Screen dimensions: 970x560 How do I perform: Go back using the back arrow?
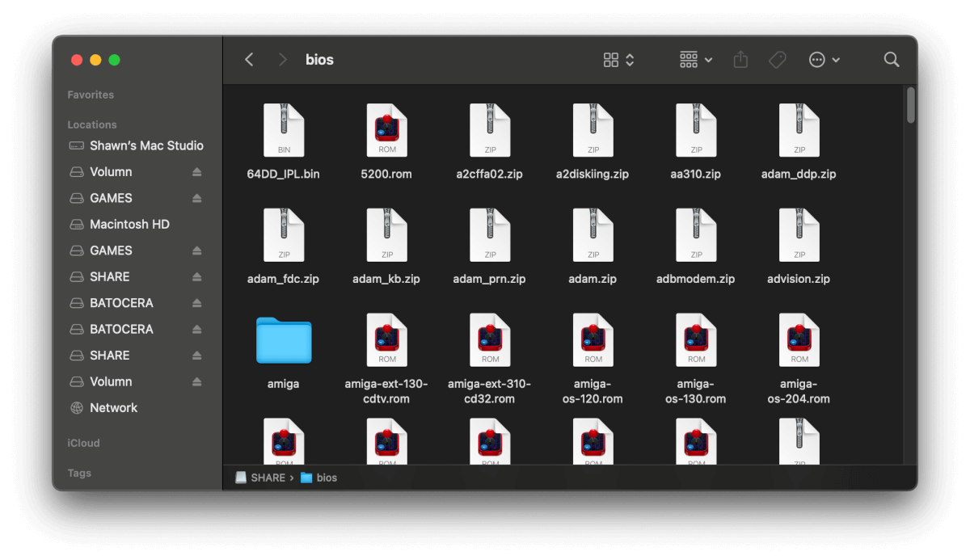[x=249, y=60]
